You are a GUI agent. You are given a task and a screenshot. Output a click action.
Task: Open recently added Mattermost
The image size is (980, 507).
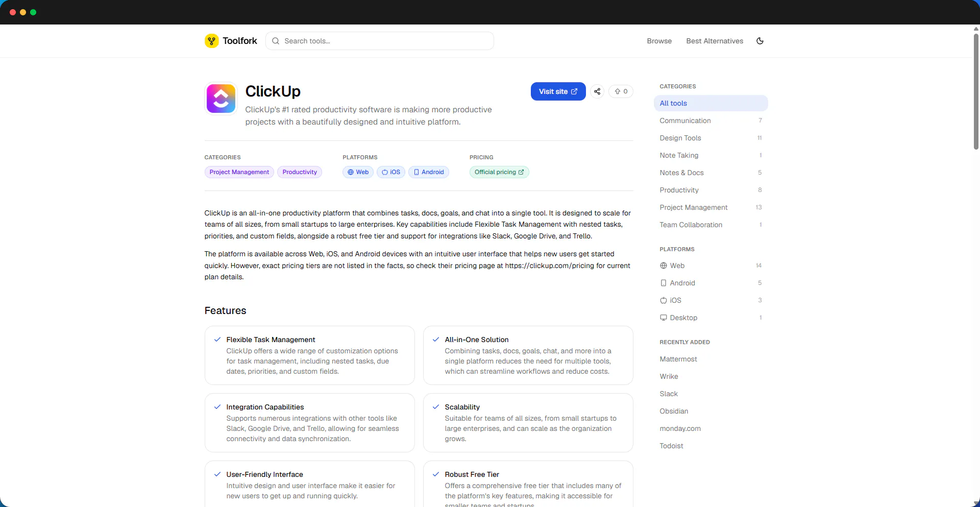click(x=678, y=359)
